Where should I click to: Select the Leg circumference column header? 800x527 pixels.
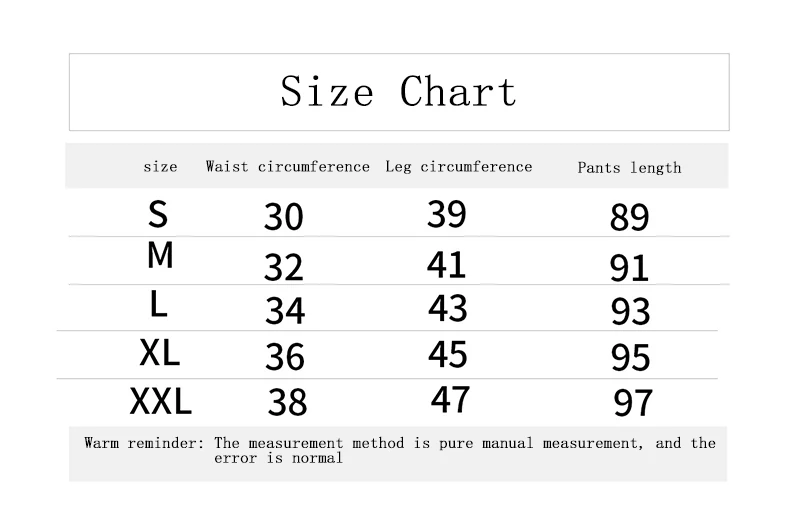coord(458,167)
